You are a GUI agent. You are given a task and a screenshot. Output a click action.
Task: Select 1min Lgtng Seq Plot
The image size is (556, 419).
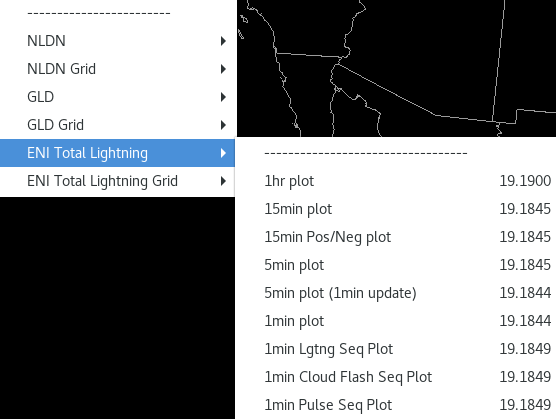(396, 349)
